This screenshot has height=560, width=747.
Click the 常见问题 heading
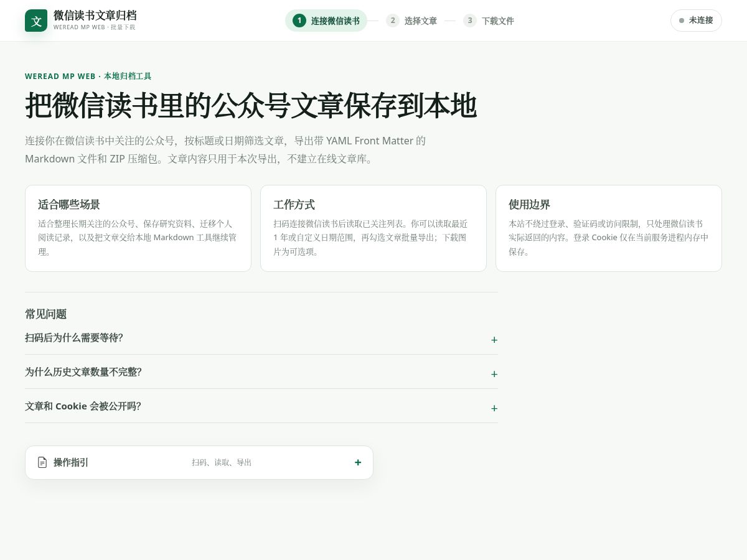pos(46,314)
